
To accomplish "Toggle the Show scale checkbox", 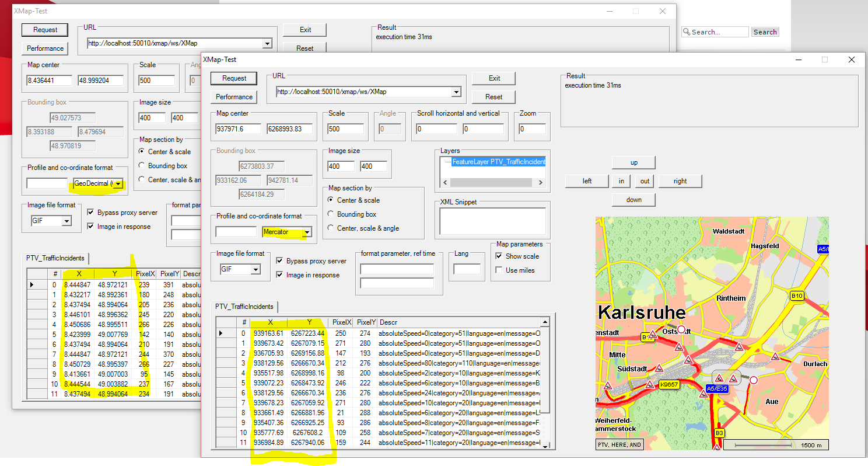I will (499, 256).
